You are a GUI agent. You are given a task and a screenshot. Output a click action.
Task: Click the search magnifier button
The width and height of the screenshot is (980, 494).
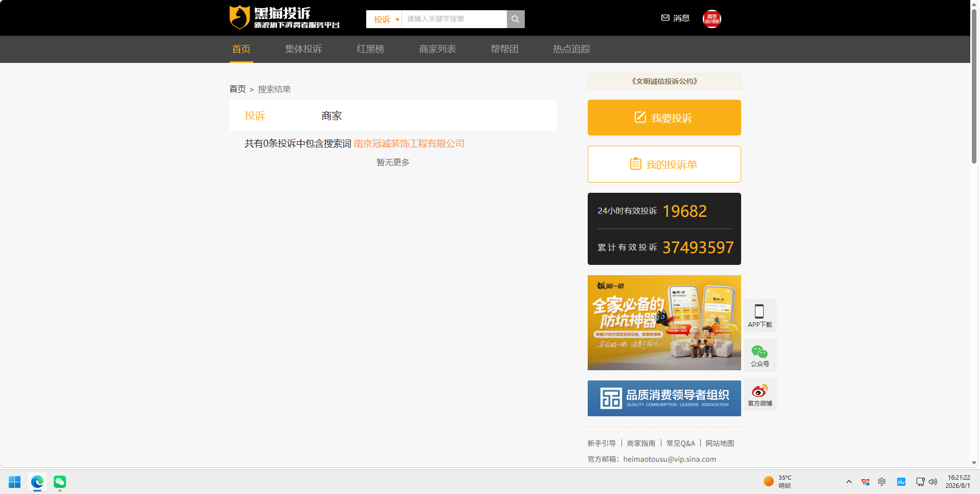coord(516,19)
